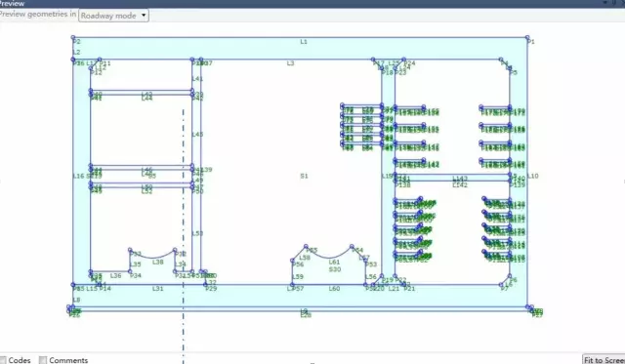Image resolution: width=625 pixels, height=364 pixels.
Task: Click the P7 point label
Action: point(505,288)
